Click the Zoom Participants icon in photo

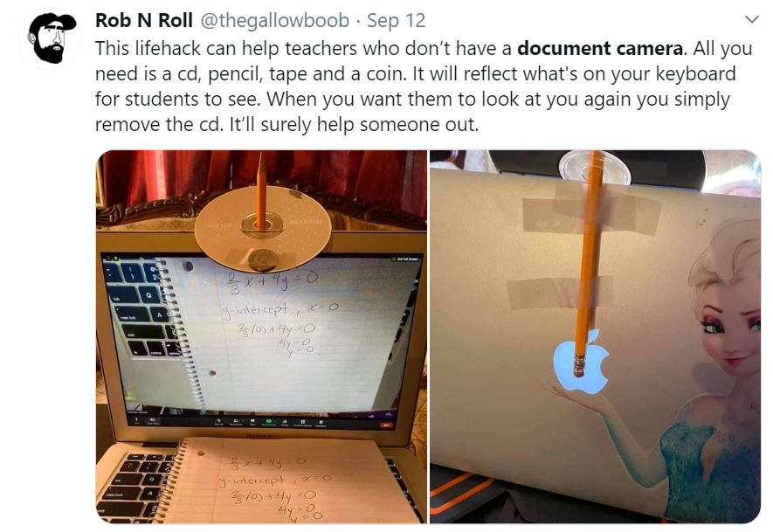[x=236, y=420]
